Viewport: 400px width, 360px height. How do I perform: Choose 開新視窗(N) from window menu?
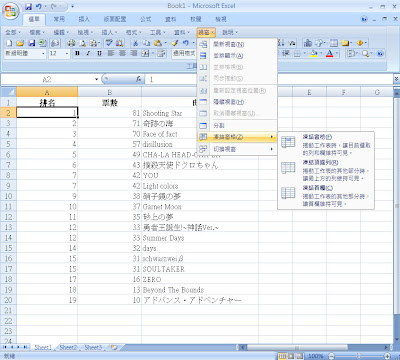pos(237,44)
